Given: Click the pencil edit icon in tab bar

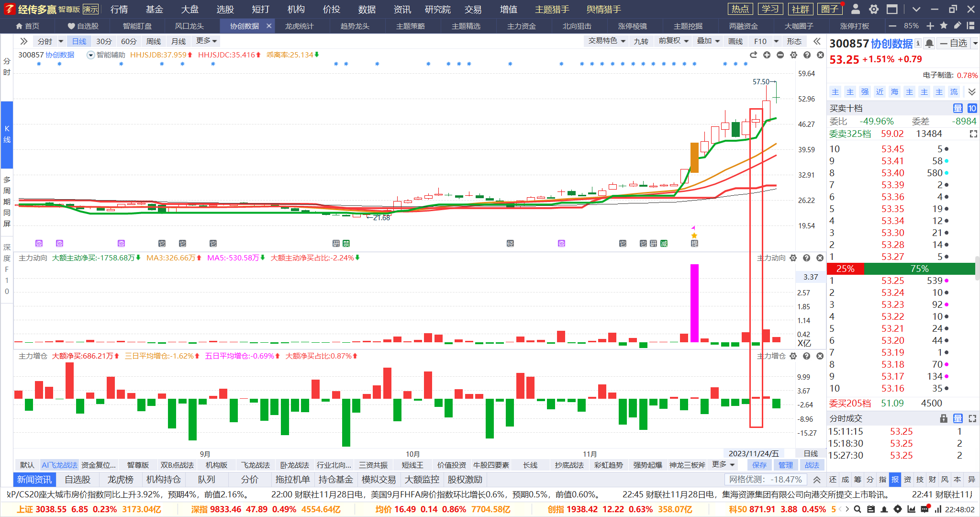Looking at the screenshot, I should pyautogui.click(x=957, y=26).
